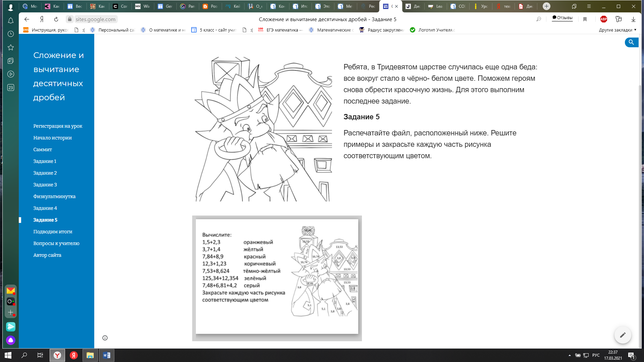Viewport: 644px width, 362px height.
Task: Open Подводим итоги navigation item
Action: (x=53, y=232)
